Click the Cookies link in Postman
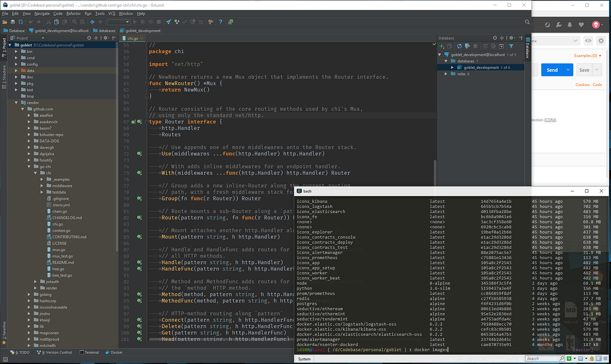 [x=582, y=85]
